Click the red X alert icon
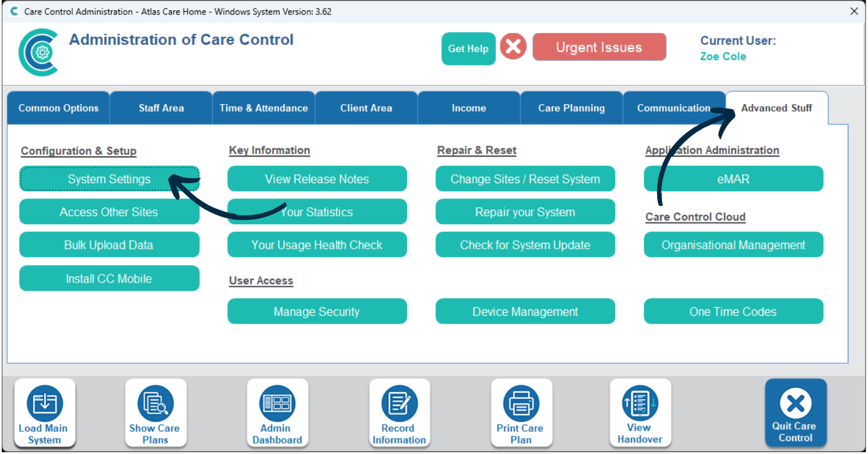Screen dimensions: 868x454 [514, 47]
